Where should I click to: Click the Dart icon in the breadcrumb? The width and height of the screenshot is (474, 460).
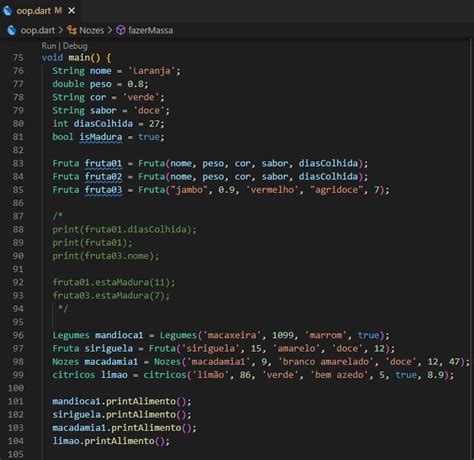[x=12, y=30]
